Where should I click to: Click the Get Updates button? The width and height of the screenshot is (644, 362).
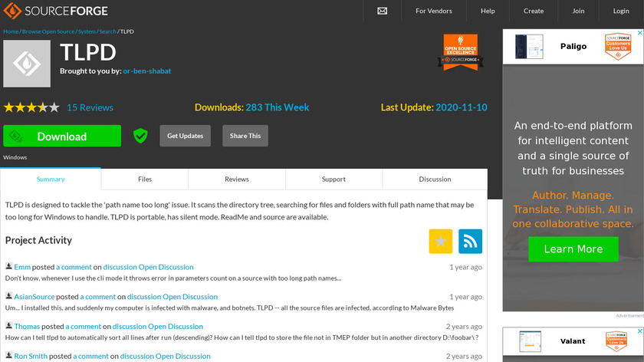(x=186, y=136)
